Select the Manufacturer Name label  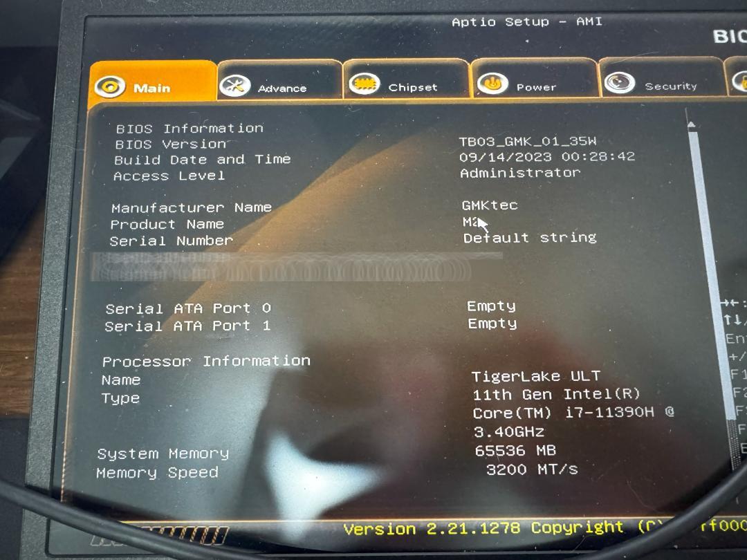pos(191,207)
